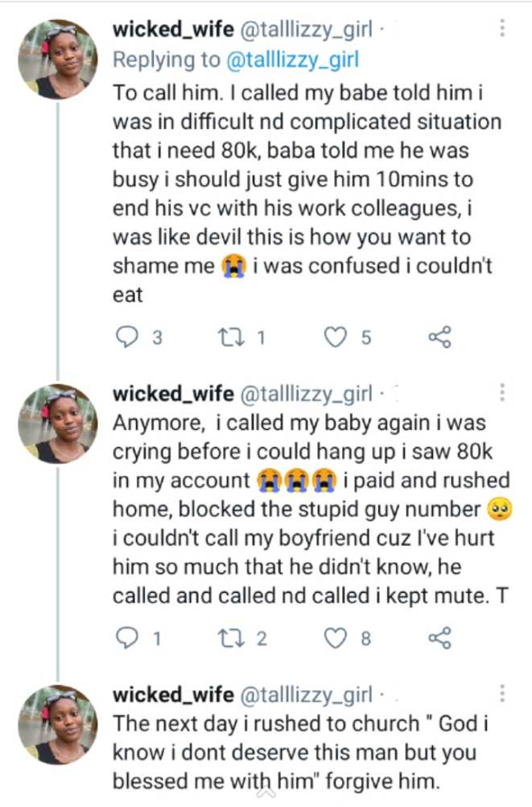Open the tweet about rushing to church
The width and height of the screenshot is (532, 807).
click(306, 751)
